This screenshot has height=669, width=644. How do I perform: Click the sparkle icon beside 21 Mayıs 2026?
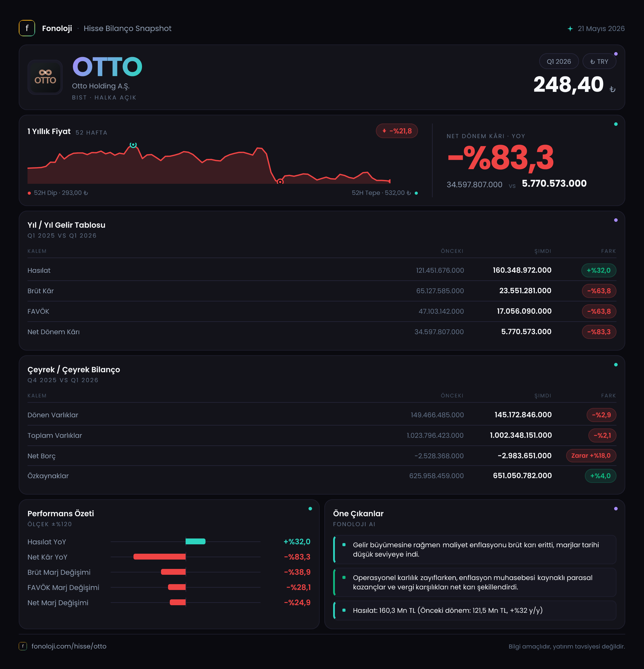pos(570,29)
